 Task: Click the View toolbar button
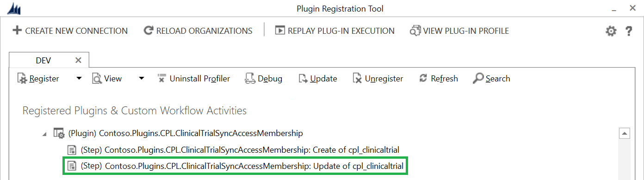(107, 79)
